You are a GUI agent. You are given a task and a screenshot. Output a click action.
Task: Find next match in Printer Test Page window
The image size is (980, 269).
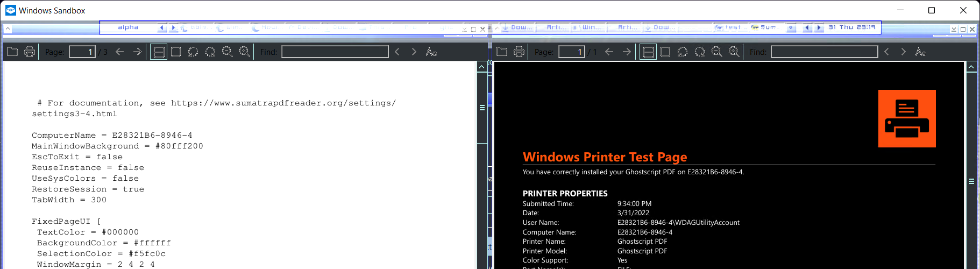903,52
